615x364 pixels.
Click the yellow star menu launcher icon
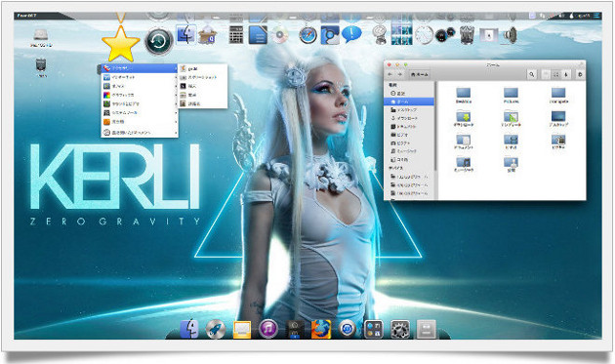tap(120, 43)
